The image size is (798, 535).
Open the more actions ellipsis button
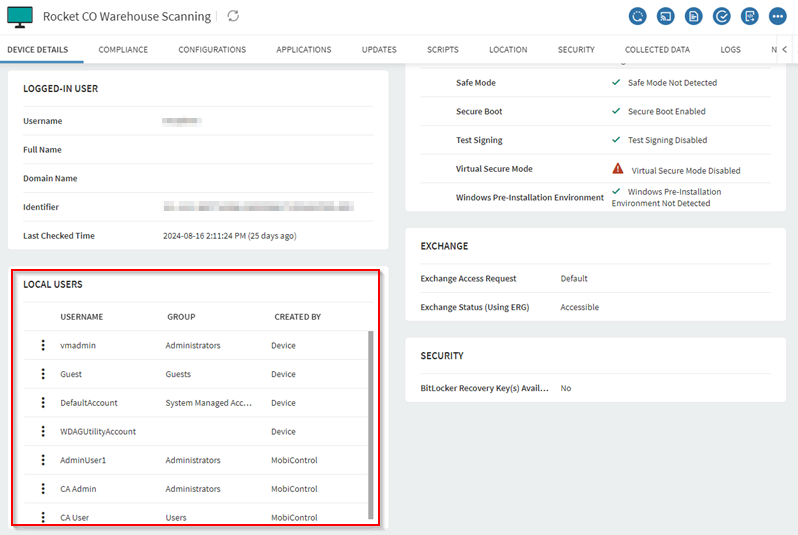777,16
